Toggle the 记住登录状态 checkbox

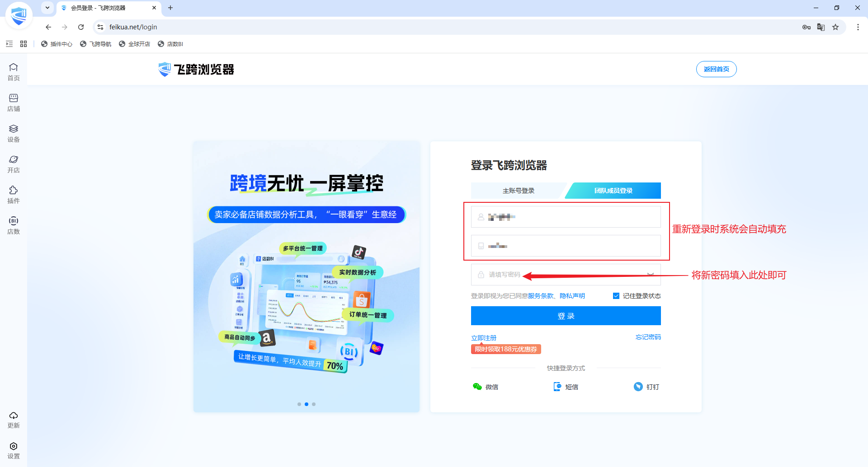click(616, 296)
